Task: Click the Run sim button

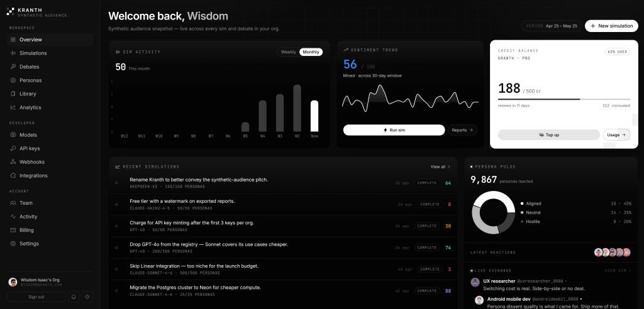Action: click(x=394, y=129)
